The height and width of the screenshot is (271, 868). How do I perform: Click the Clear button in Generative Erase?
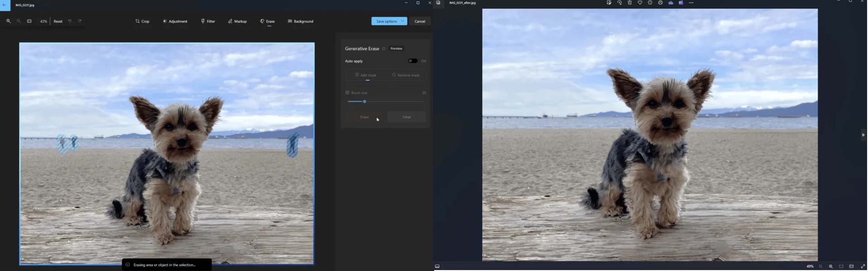406,117
